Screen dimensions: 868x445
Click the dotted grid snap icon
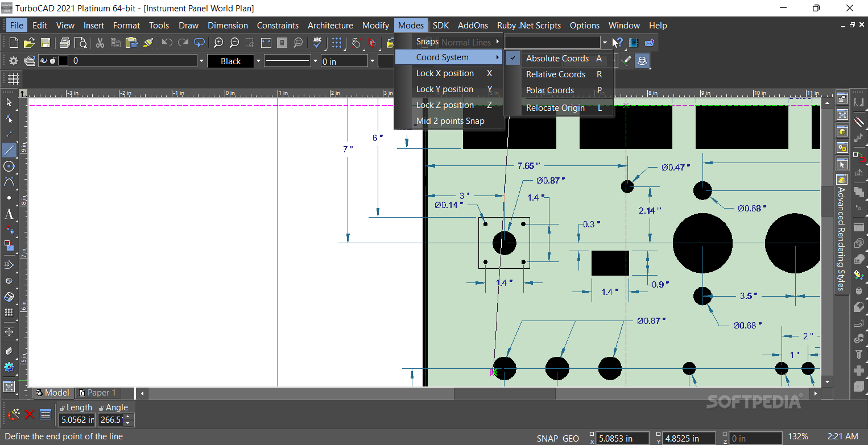(337, 43)
